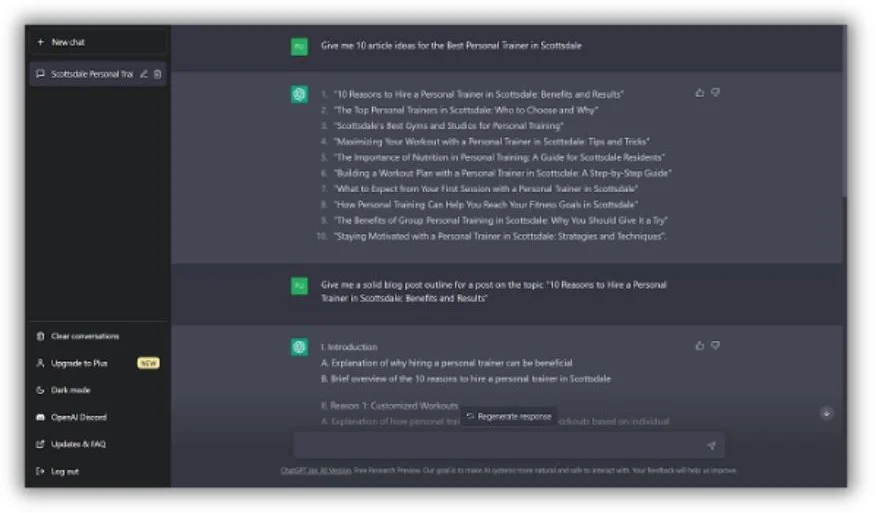Send the message with the paper plane icon
The height and width of the screenshot is (513, 882).
(712, 446)
